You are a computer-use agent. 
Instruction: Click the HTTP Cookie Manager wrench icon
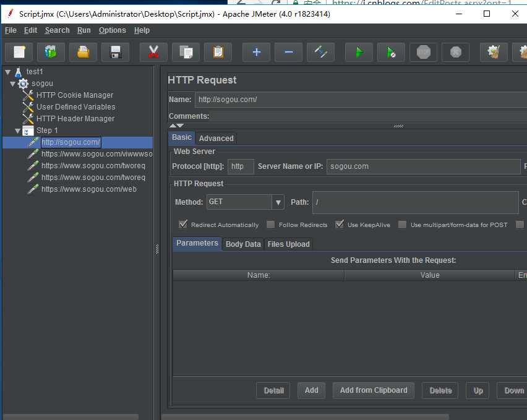click(28, 95)
